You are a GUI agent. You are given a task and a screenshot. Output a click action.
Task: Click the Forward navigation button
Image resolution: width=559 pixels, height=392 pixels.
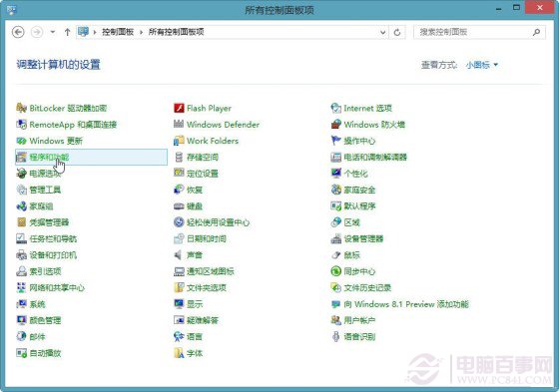coord(37,32)
